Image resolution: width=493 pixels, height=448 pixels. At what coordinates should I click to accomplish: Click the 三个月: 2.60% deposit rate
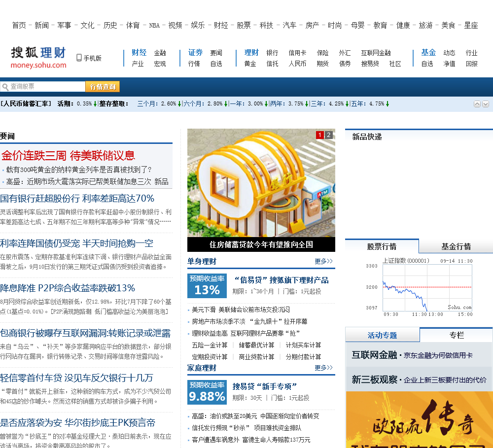159,104
